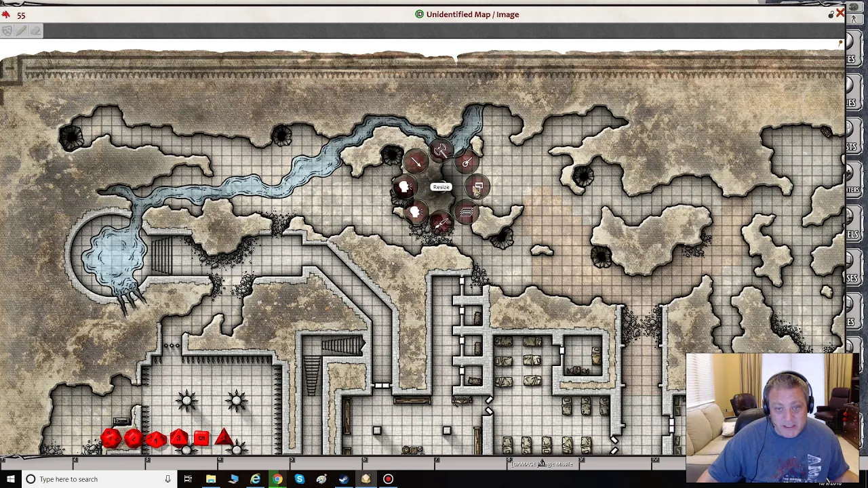Image resolution: width=868 pixels, height=488 pixels.
Task: Toggle the pencil draw tool
Action: coord(21,30)
